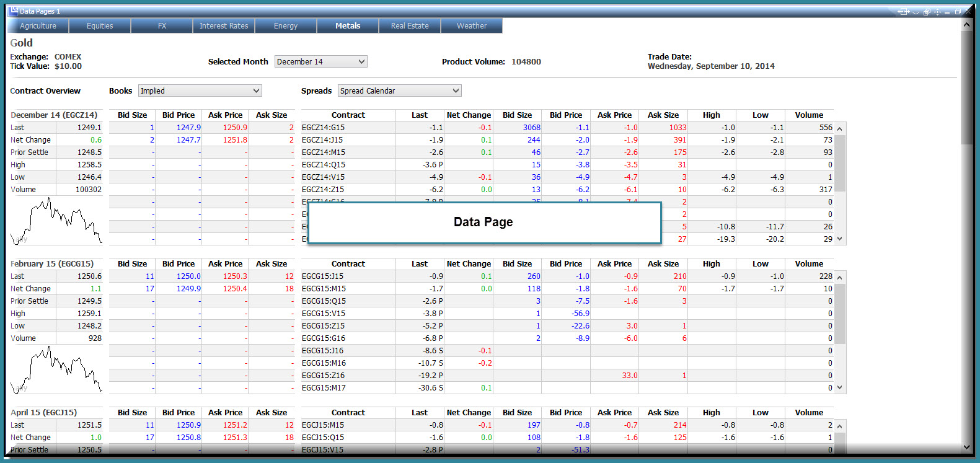This screenshot has width=980, height=463.
Task: Click the four-way move icon in title bar
Action: (937, 12)
